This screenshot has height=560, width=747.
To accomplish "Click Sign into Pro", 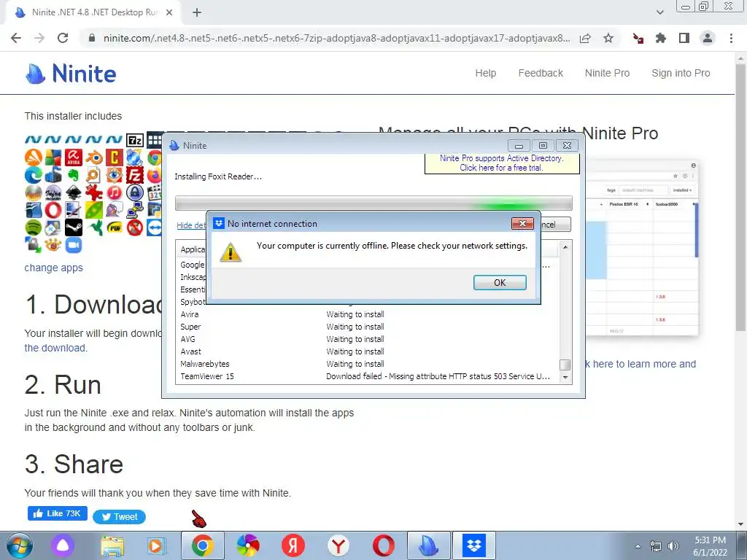I will pos(681,73).
